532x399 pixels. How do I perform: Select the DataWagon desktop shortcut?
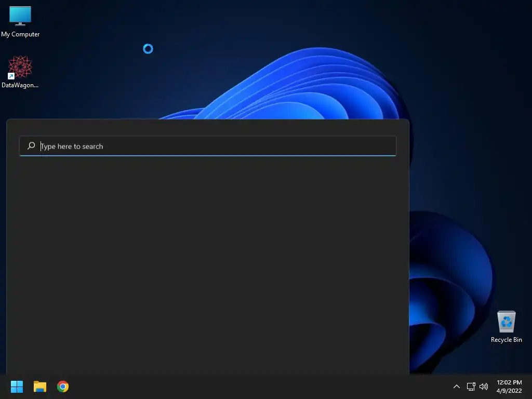[x=20, y=72]
